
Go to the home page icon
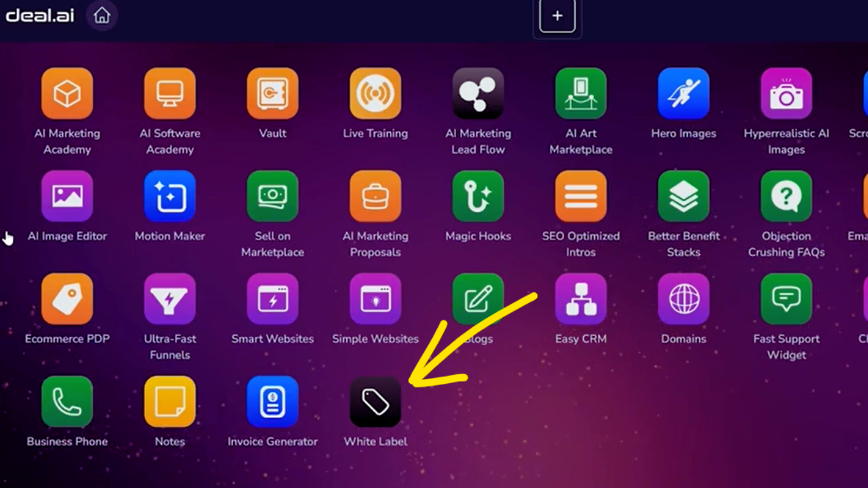click(x=102, y=15)
